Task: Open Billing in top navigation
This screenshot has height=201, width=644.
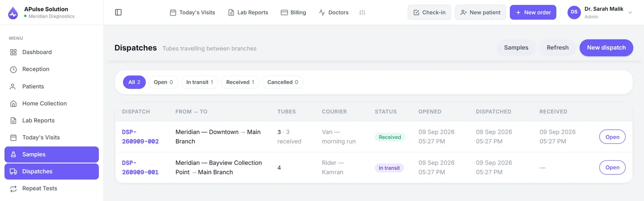Action: (x=293, y=12)
